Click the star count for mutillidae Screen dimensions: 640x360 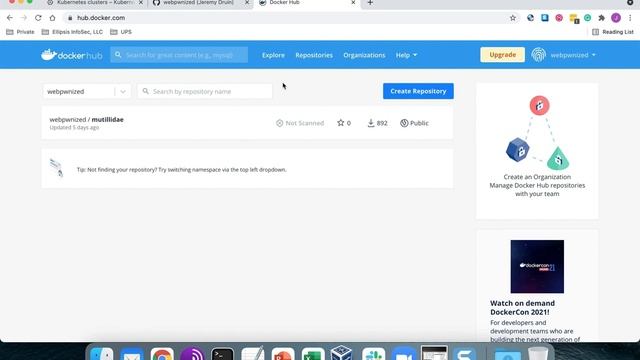click(x=344, y=123)
